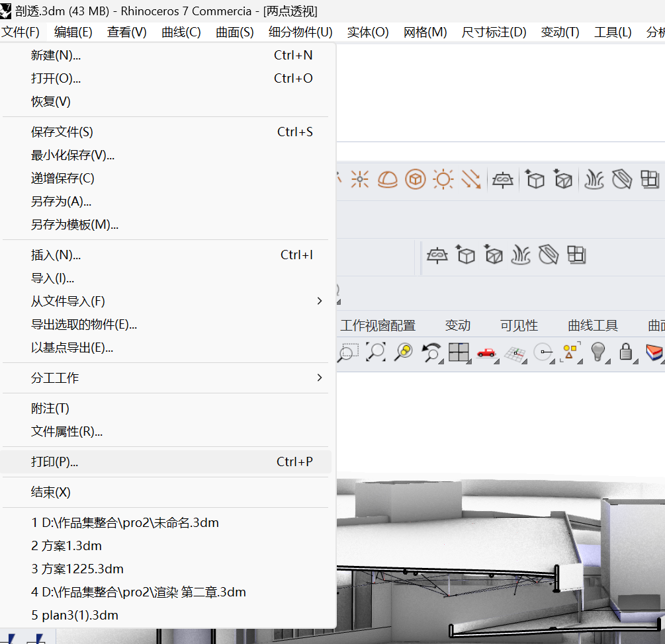Choose 打开(O)... menu entry
Screen dimensions: 665x644
click(165, 79)
